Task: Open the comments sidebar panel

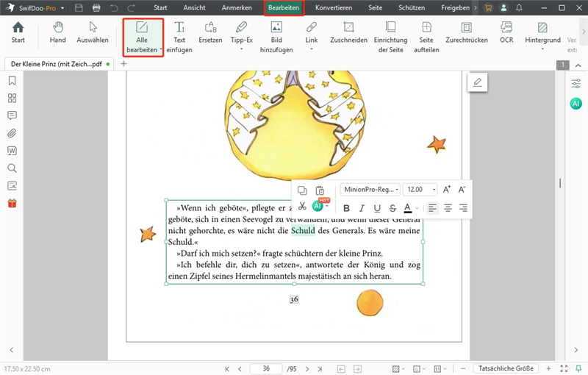Action: pos(12,115)
